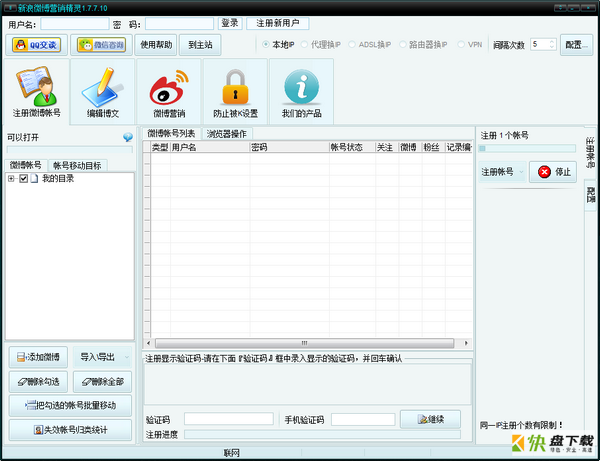
Task: Click the blue chat bubble icon beside 可以打开
Action: pos(128,137)
